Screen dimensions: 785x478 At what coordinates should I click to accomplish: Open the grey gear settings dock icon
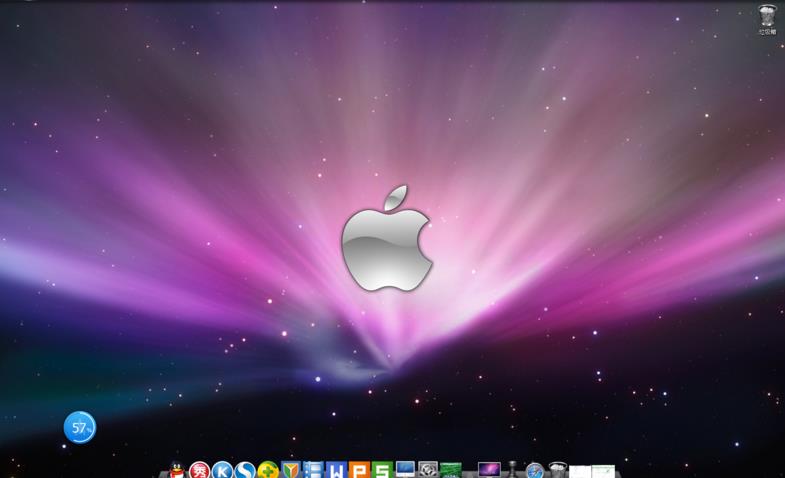tap(428, 470)
